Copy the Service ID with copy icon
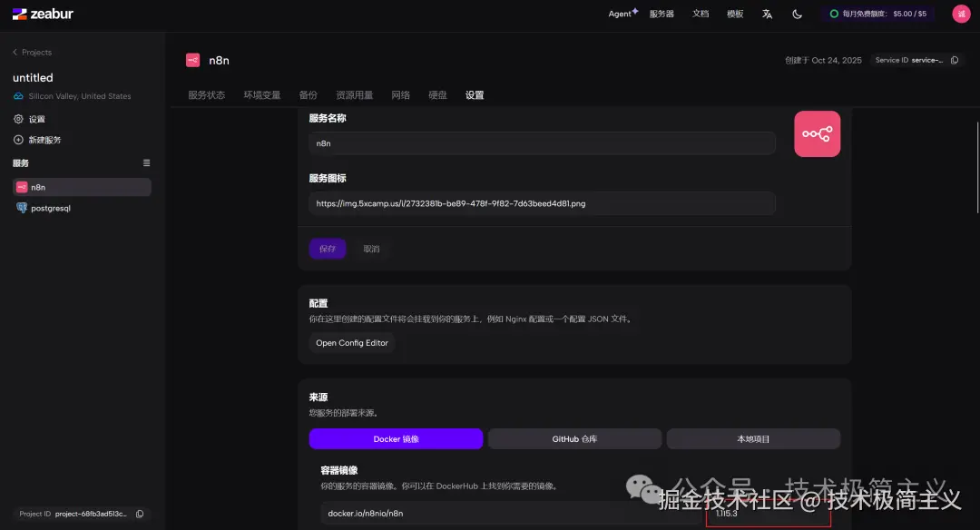Image resolution: width=980 pixels, height=530 pixels. pos(954,60)
